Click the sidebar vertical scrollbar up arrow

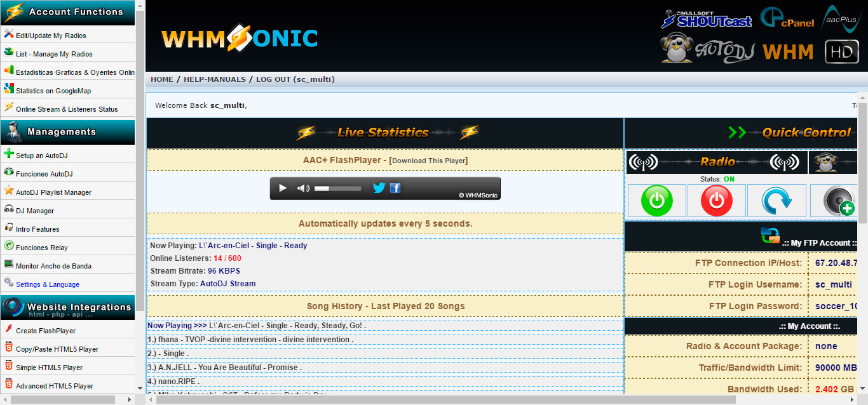point(140,5)
